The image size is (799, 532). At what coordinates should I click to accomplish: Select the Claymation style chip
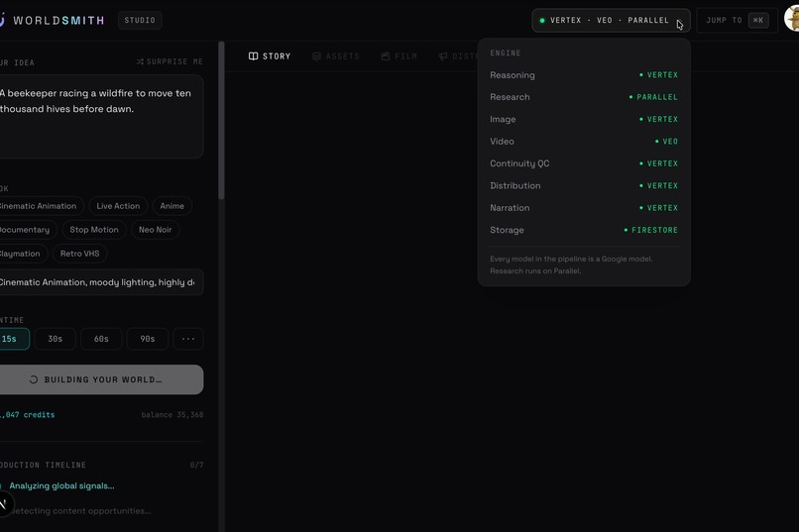pyautogui.click(x=23, y=254)
